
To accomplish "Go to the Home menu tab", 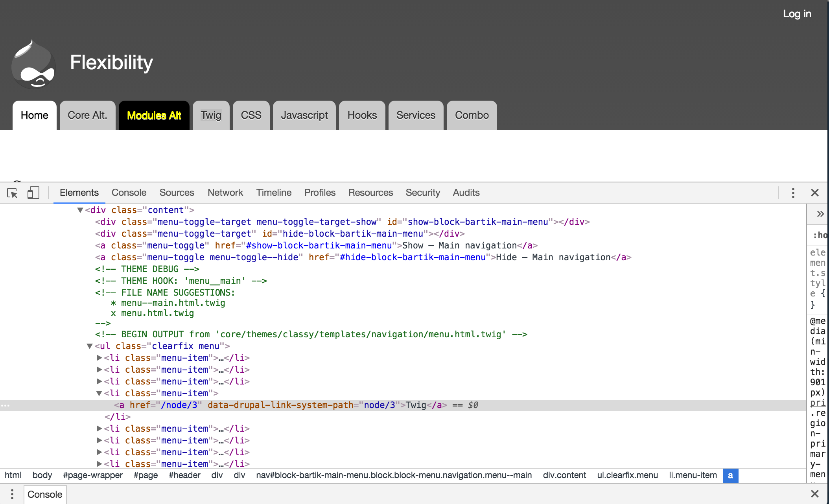I will pos(35,115).
